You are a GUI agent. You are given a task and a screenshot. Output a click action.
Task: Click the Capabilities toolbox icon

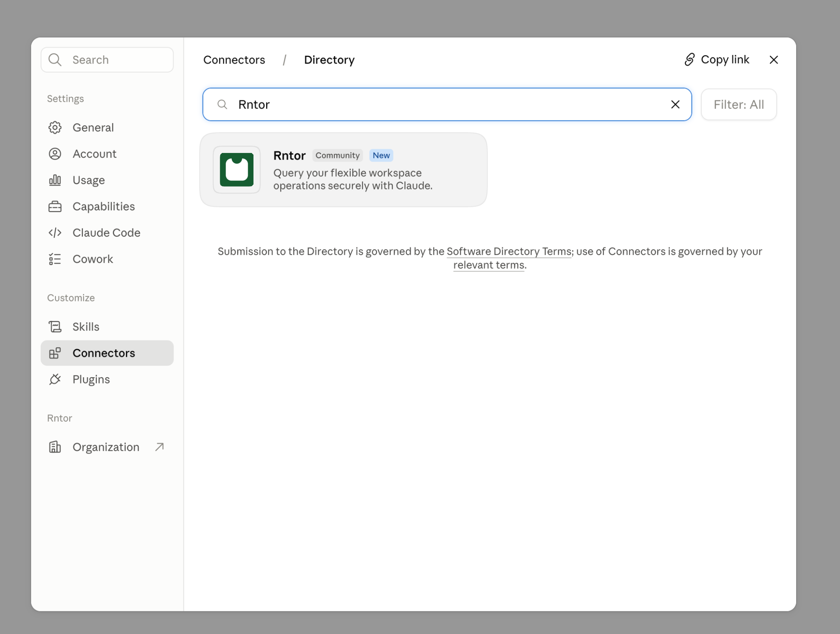tap(55, 206)
